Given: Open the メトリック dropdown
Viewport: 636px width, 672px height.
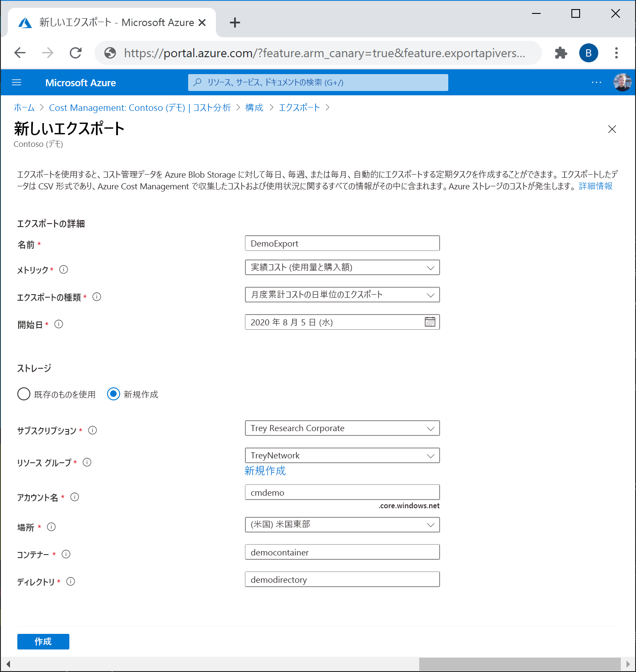Looking at the screenshot, I should coord(342,267).
